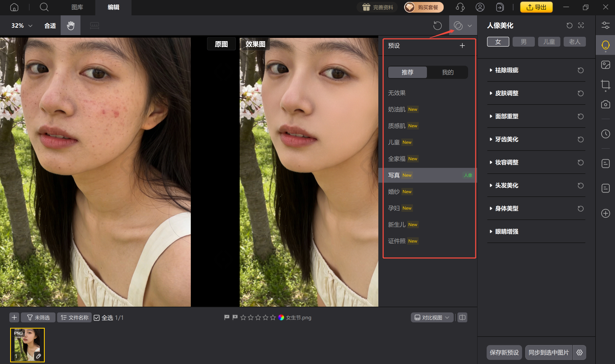Viewport: 615px width, 364px height.
Task: Reset the 皮肤调整 section
Action: click(x=580, y=93)
